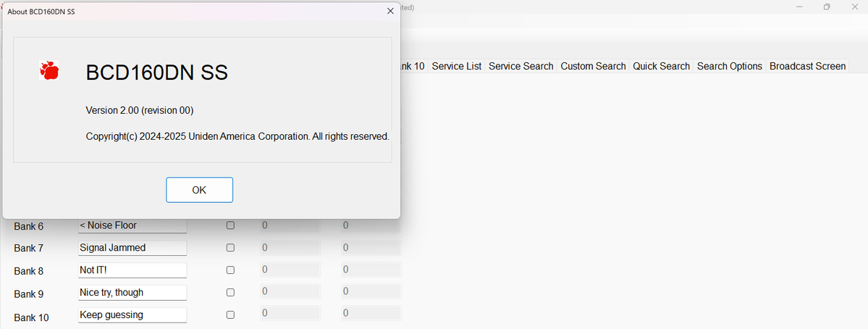Image resolution: width=868 pixels, height=329 pixels.
Task: Restore down the main application window
Action: [x=827, y=7]
